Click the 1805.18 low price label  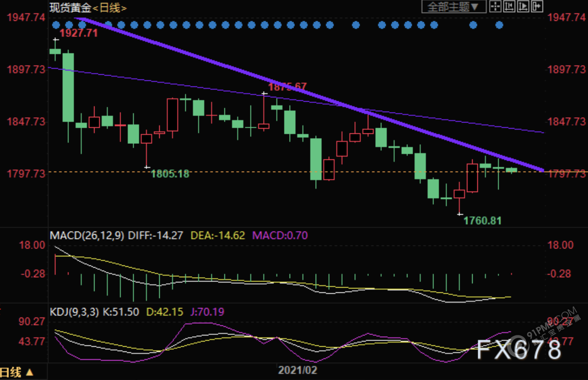pos(170,174)
